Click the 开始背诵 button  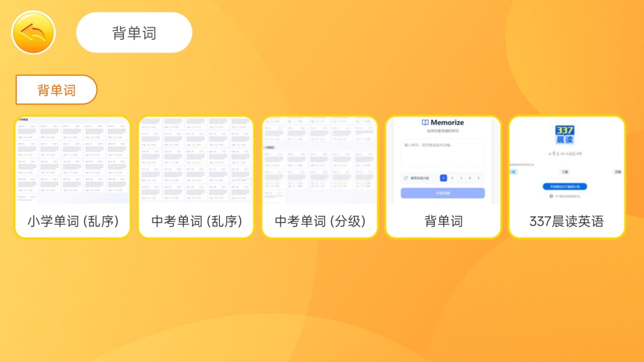point(443,193)
